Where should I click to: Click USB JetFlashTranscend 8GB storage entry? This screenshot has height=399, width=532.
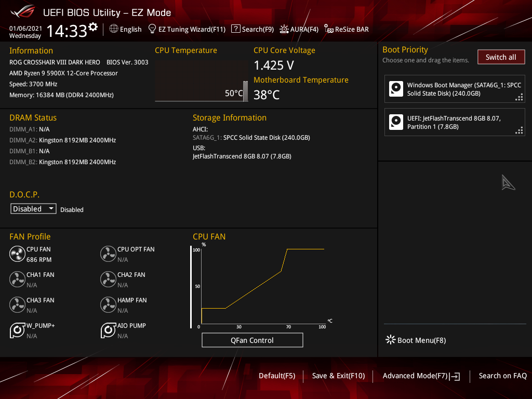pyautogui.click(x=242, y=156)
